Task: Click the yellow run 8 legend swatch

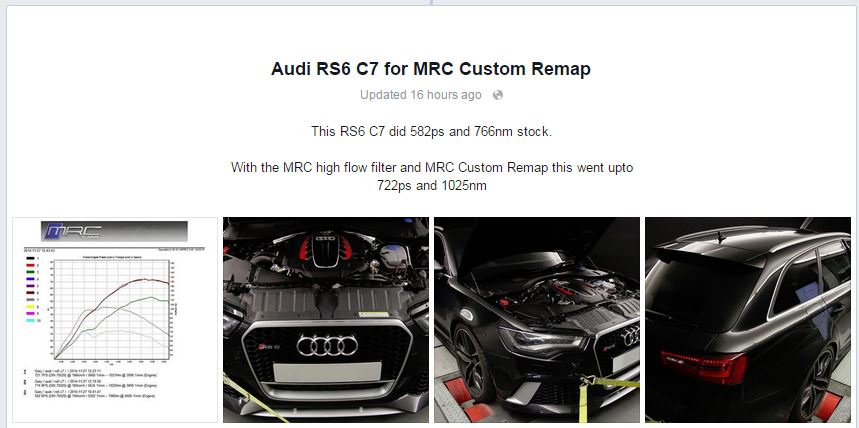Action: [x=30, y=306]
